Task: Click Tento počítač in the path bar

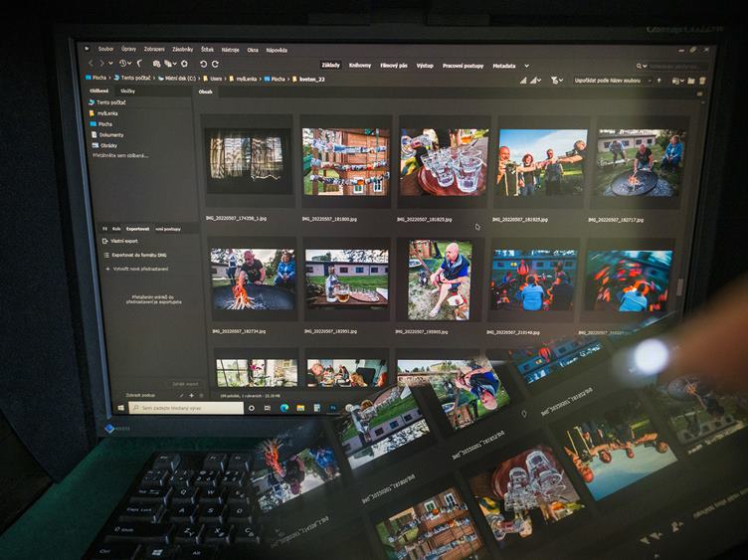Action: (131, 78)
